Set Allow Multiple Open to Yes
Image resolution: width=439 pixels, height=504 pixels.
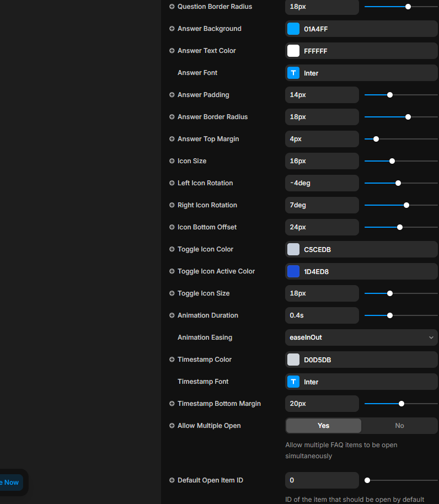pos(324,426)
